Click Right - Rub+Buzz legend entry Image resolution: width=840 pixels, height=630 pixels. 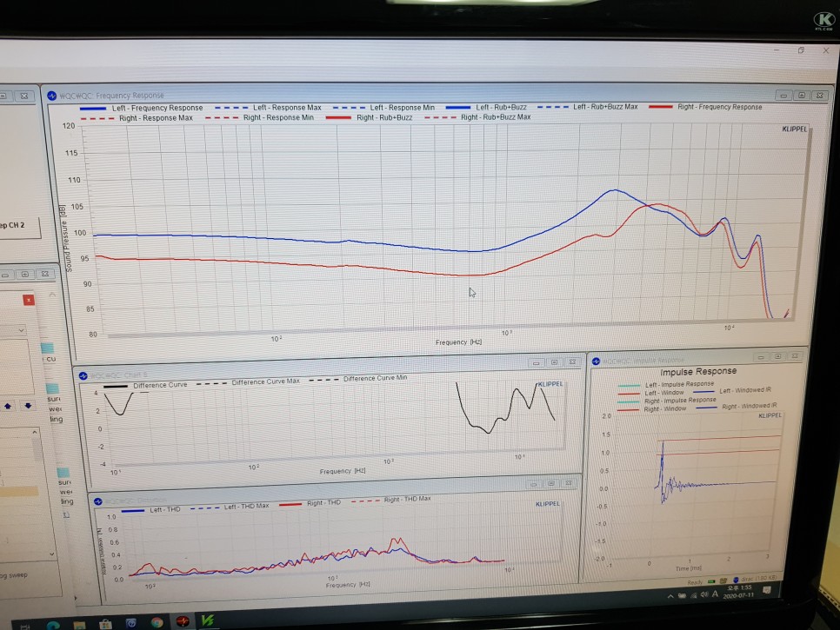[369, 117]
